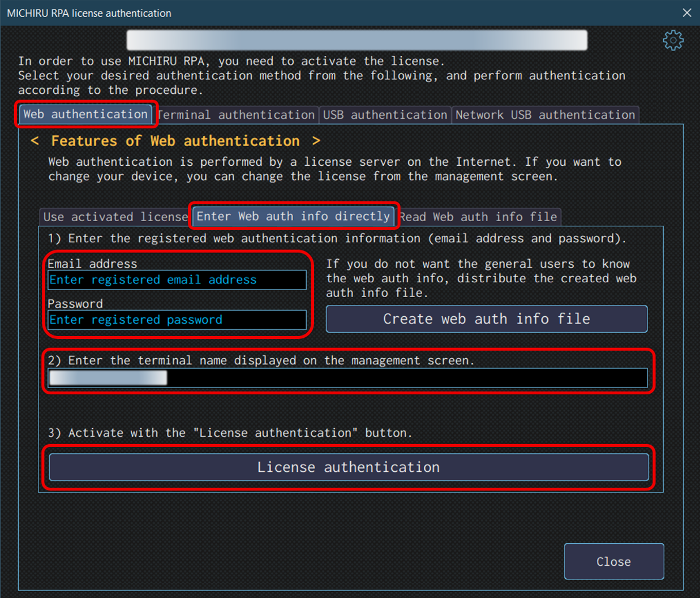Image resolution: width=700 pixels, height=598 pixels.
Task: Focus the registered email address field
Action: pyautogui.click(x=177, y=280)
